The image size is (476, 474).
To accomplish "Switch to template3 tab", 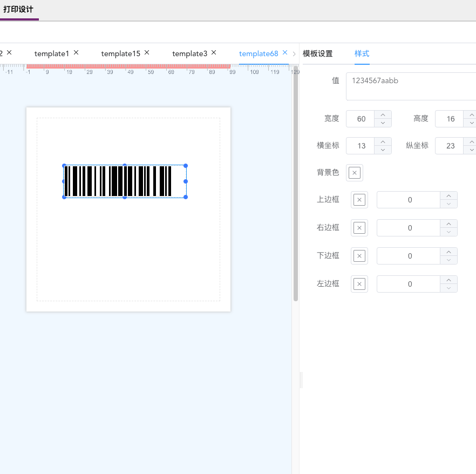I will click(190, 54).
